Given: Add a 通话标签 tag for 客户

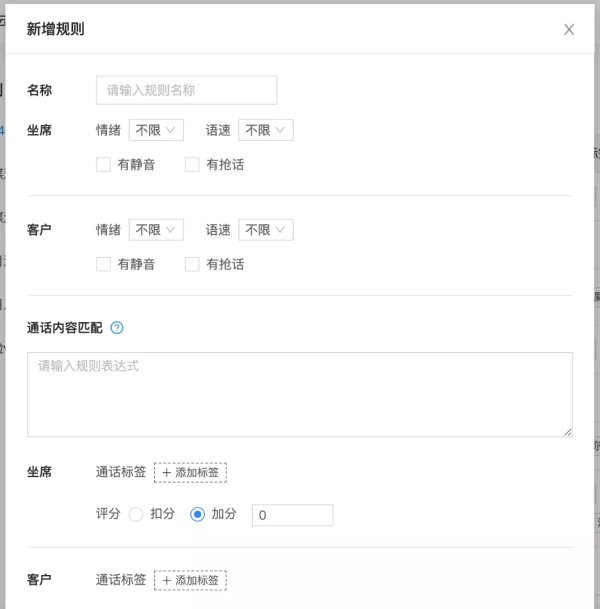Looking at the screenshot, I should click(x=190, y=580).
